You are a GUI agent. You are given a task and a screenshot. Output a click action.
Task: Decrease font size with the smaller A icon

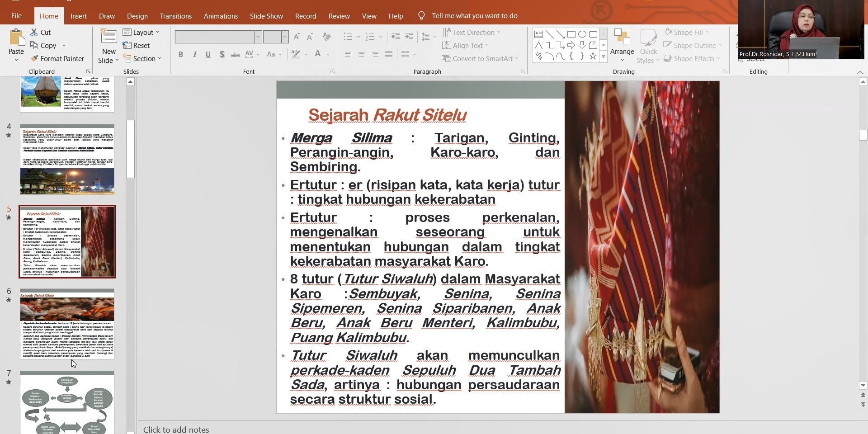(x=310, y=37)
